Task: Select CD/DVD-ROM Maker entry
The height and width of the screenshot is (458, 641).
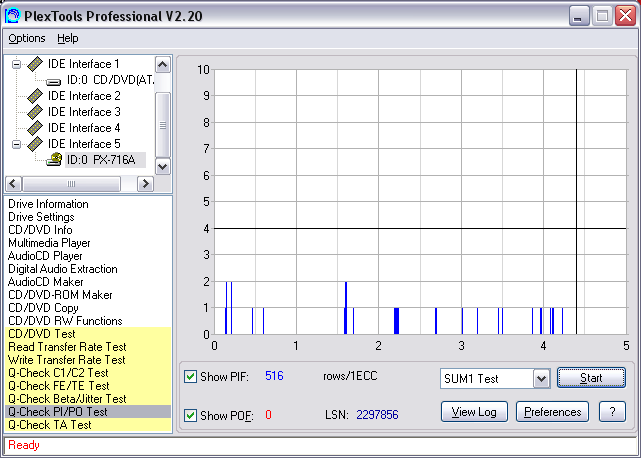Action: tap(60, 295)
